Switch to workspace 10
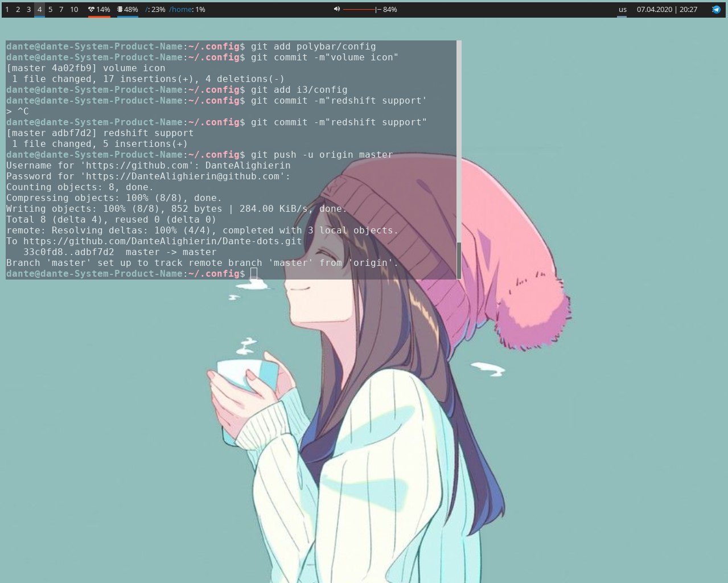Viewport: 728px width, 583px height. click(74, 10)
